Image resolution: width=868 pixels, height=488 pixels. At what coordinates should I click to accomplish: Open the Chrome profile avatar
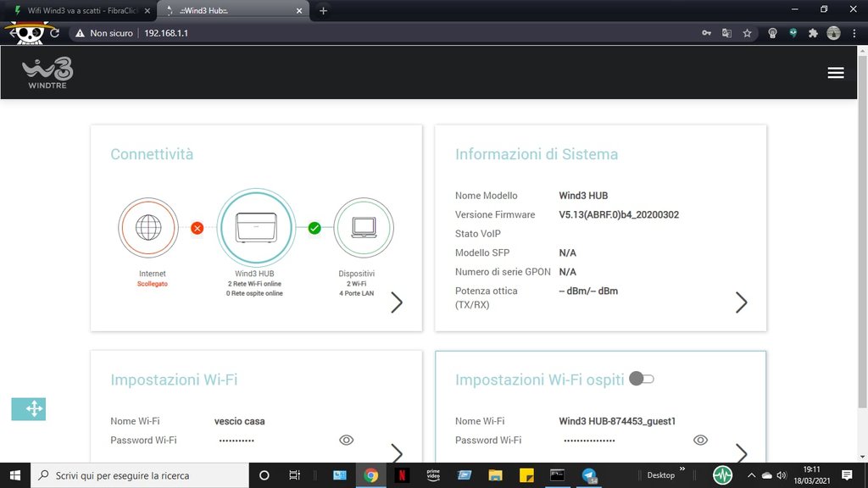click(834, 33)
